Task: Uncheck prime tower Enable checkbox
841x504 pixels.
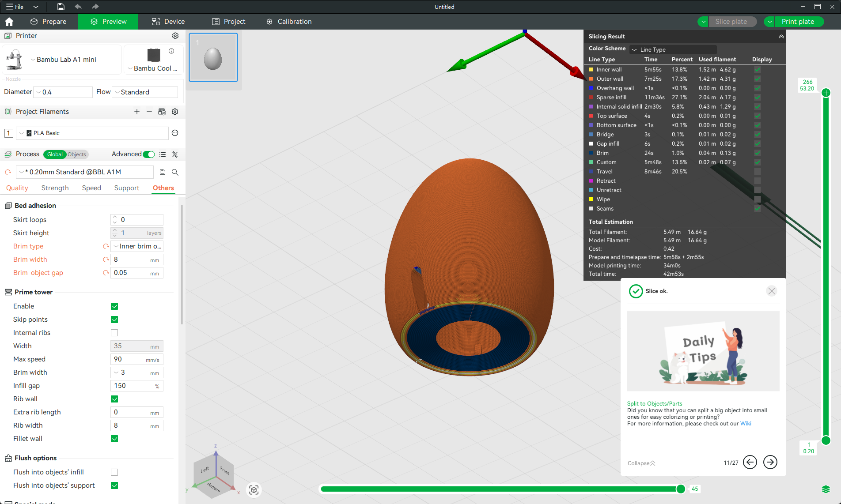Action: tap(114, 306)
